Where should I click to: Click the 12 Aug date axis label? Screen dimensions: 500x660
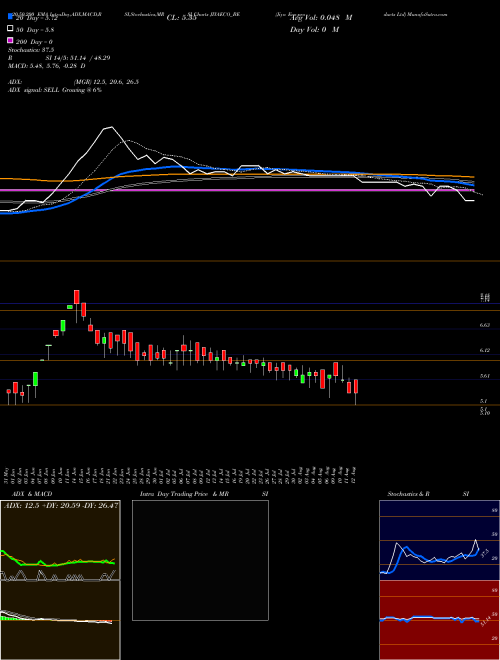tap(354, 475)
